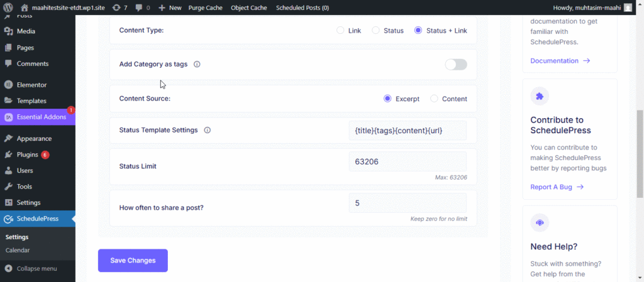Viewport: 644px width, 282px height.
Task: Select the Status + Link radio
Action: [418, 30]
